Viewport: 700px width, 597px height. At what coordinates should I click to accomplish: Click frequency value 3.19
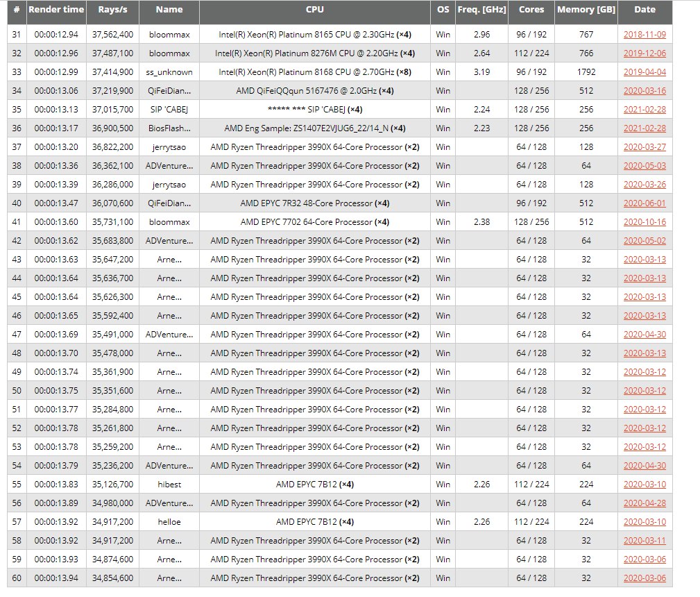point(481,72)
